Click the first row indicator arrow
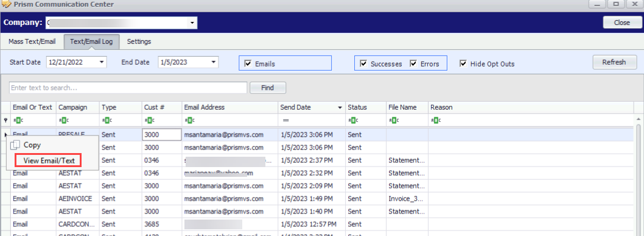Viewport: 644px width, 236px height. coord(5,134)
